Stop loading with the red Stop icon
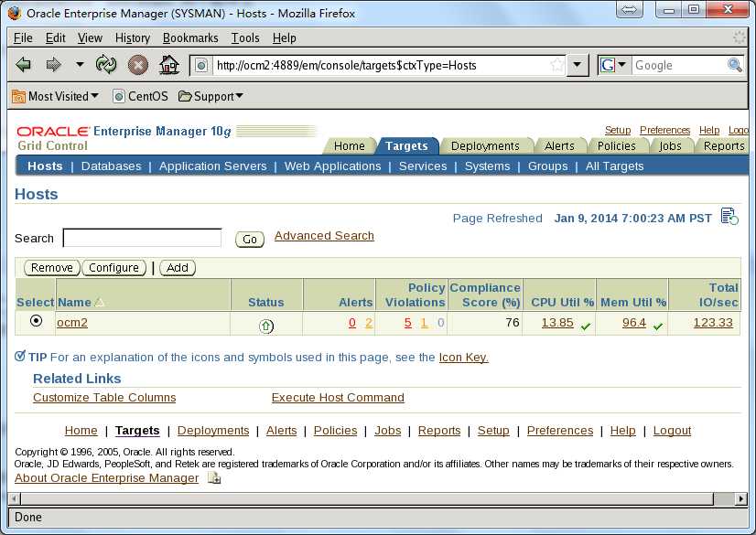The image size is (756, 535). [x=138, y=65]
